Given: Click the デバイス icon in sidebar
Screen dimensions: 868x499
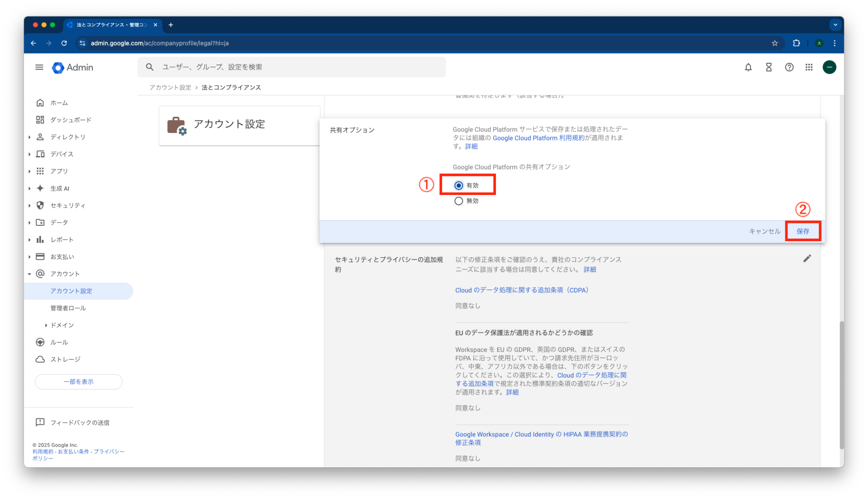Looking at the screenshot, I should [40, 154].
